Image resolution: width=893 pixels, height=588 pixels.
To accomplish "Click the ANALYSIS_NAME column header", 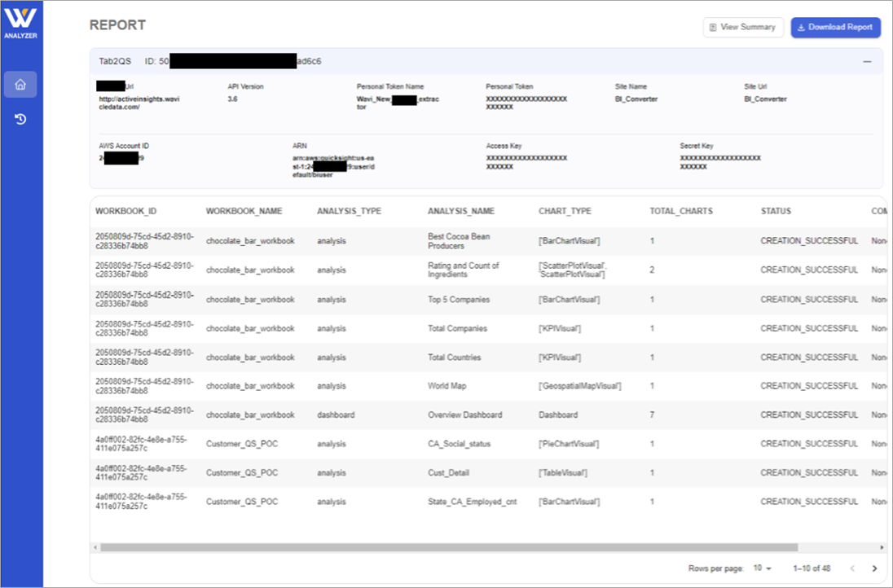I will (x=460, y=211).
